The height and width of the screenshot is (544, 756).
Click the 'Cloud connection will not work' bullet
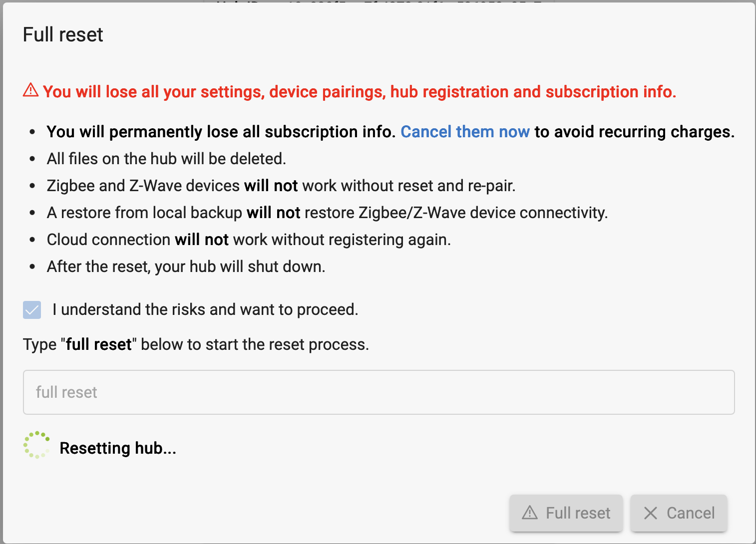(x=249, y=240)
